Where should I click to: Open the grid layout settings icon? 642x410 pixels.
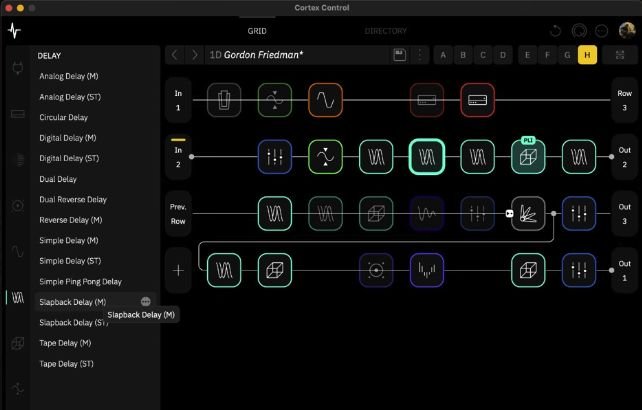[x=620, y=55]
